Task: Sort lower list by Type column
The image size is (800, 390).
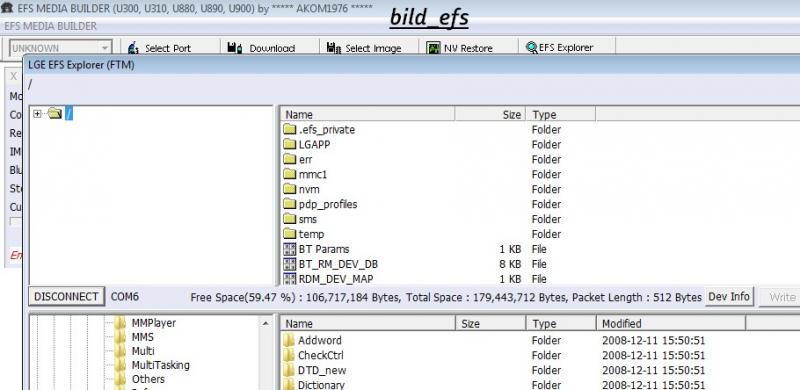Action: click(x=561, y=324)
